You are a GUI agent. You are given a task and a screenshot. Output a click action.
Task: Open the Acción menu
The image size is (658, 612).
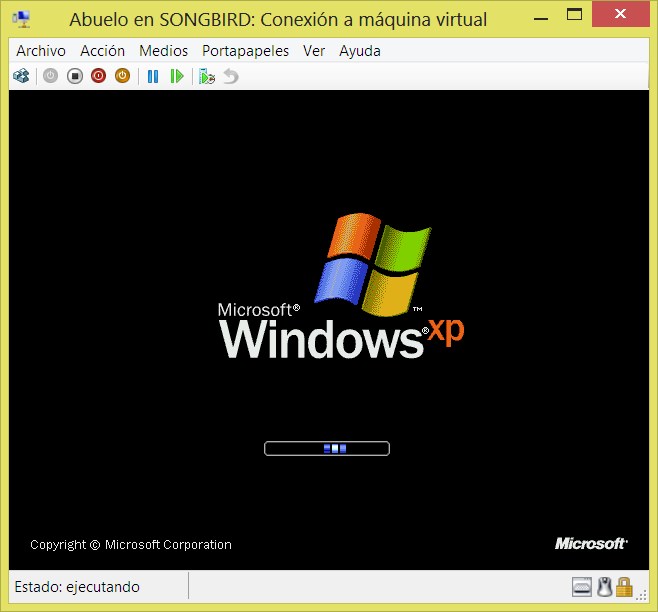click(102, 51)
